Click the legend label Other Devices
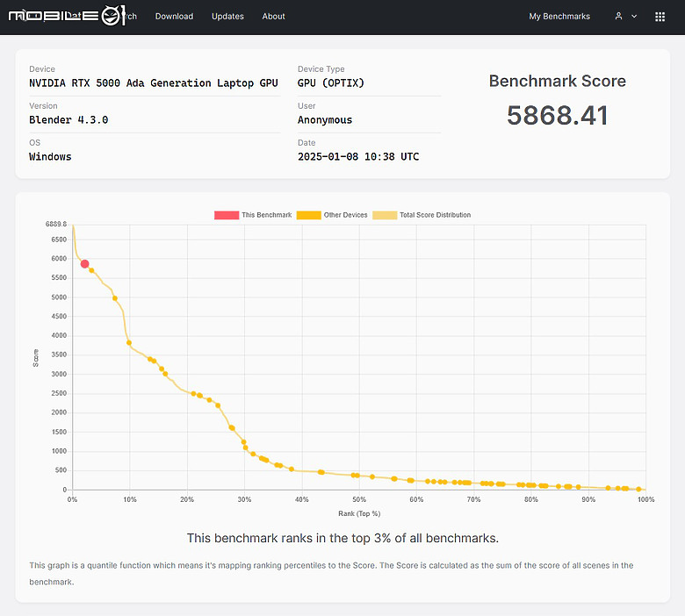The image size is (685, 616). point(345,215)
